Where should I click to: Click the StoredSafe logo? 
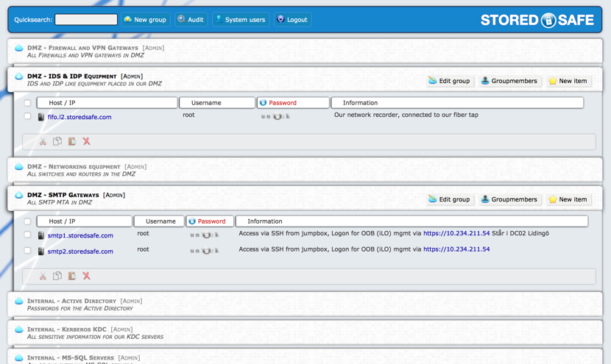pyautogui.click(x=537, y=20)
